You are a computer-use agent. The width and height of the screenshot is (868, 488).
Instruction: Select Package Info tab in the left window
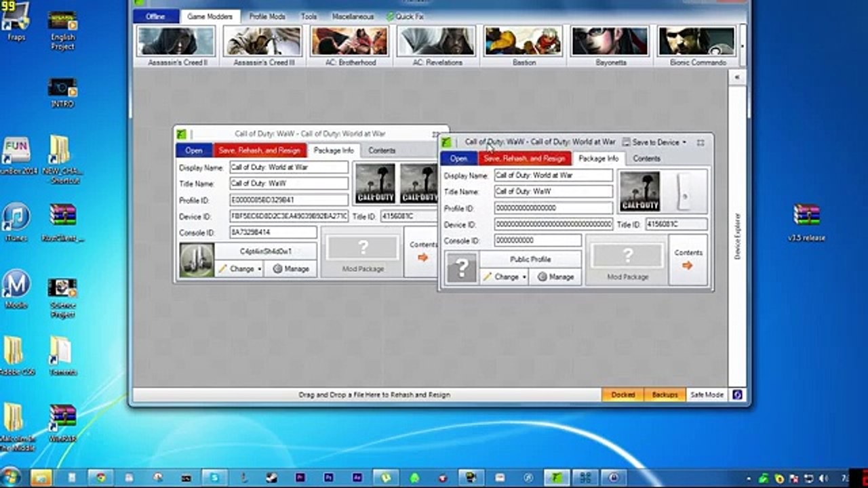tap(334, 150)
